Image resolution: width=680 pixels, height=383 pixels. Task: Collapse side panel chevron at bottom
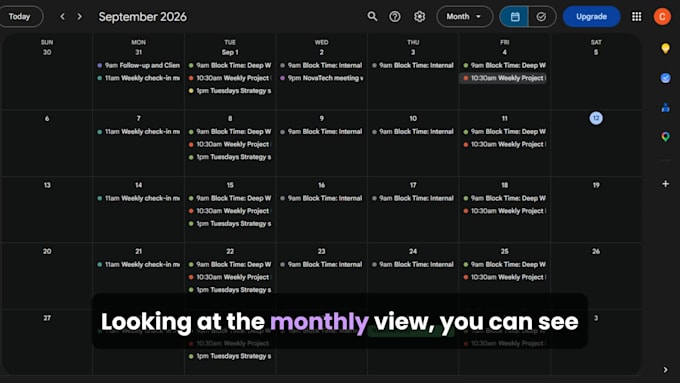(x=665, y=370)
